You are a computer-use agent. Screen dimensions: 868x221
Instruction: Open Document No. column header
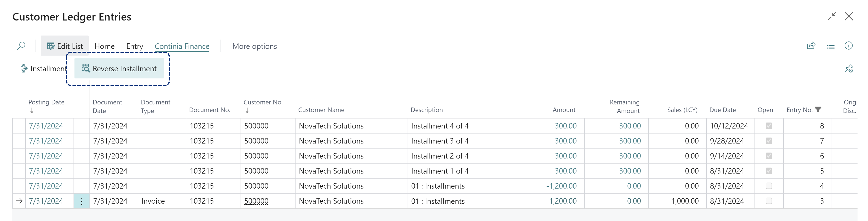pyautogui.click(x=210, y=110)
